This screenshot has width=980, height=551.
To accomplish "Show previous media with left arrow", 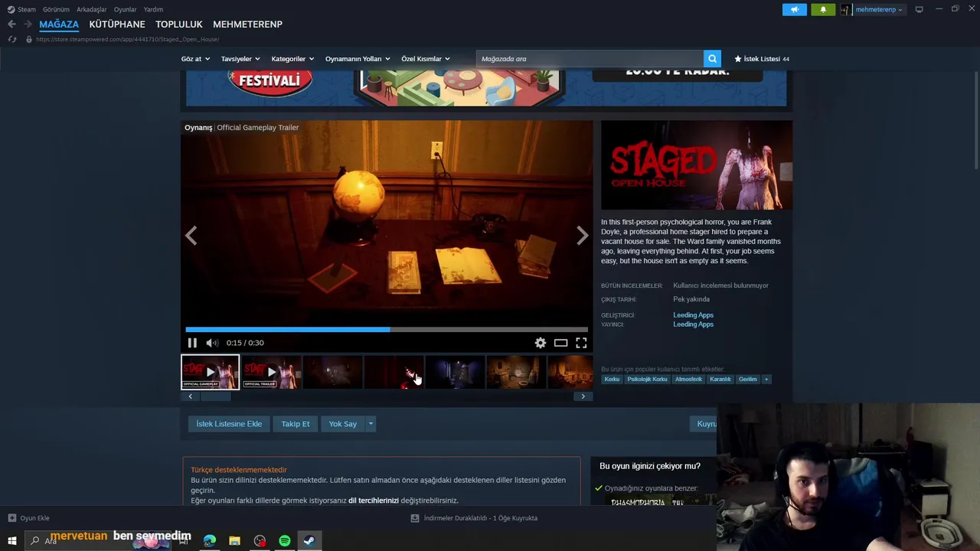I will [x=191, y=236].
